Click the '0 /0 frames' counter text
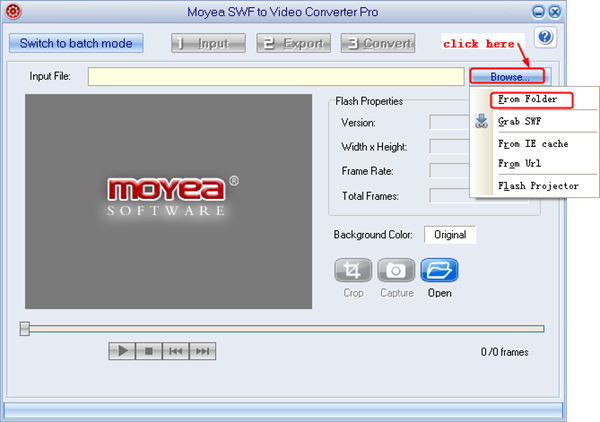600x422 pixels. tap(504, 352)
